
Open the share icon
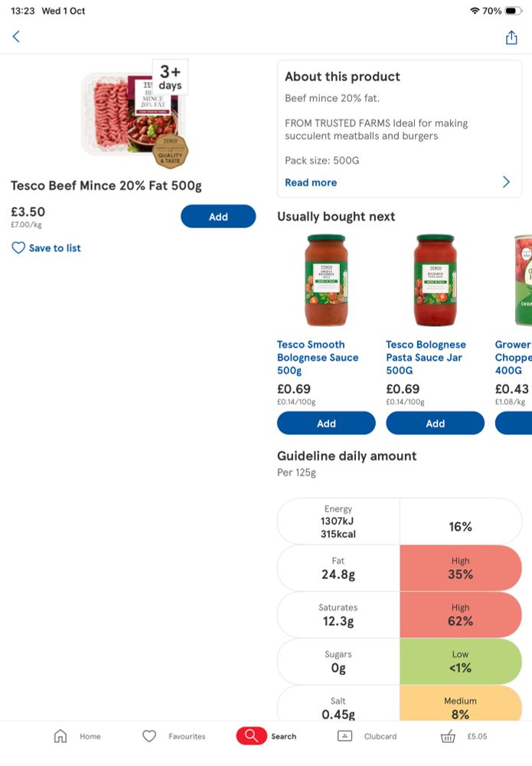(x=511, y=38)
